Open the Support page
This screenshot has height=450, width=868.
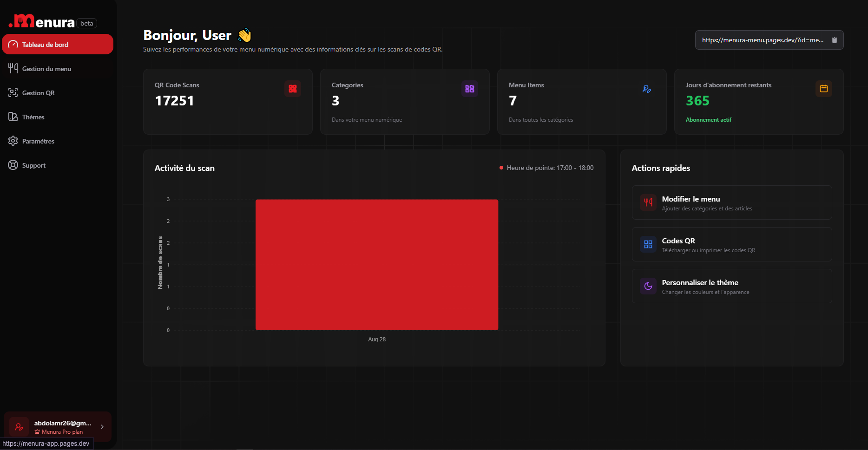point(33,165)
